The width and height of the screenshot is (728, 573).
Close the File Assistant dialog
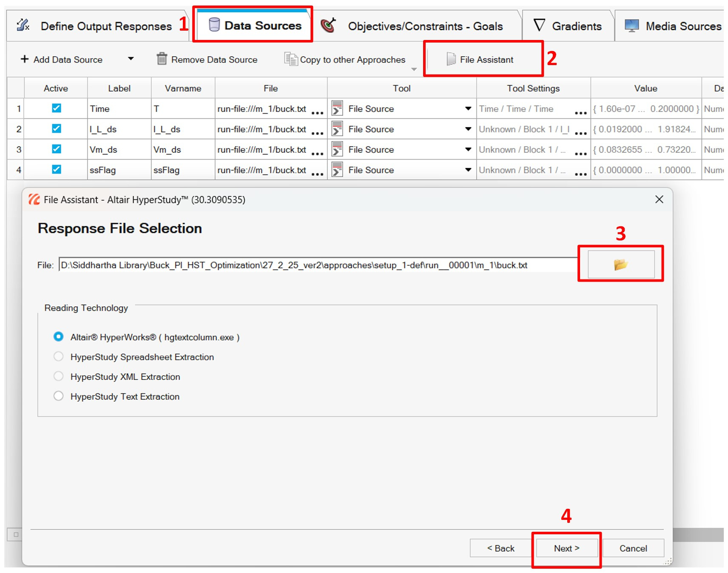coord(659,199)
